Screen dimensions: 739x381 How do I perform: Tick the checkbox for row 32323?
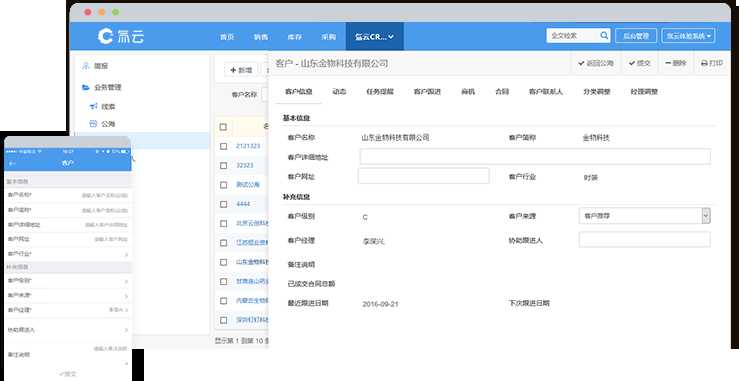(x=223, y=166)
